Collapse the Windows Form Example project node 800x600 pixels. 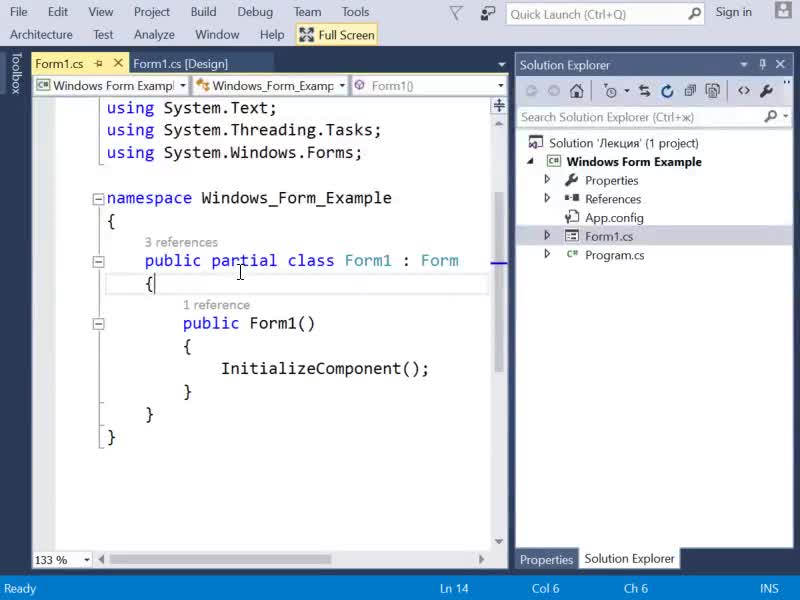(x=531, y=161)
